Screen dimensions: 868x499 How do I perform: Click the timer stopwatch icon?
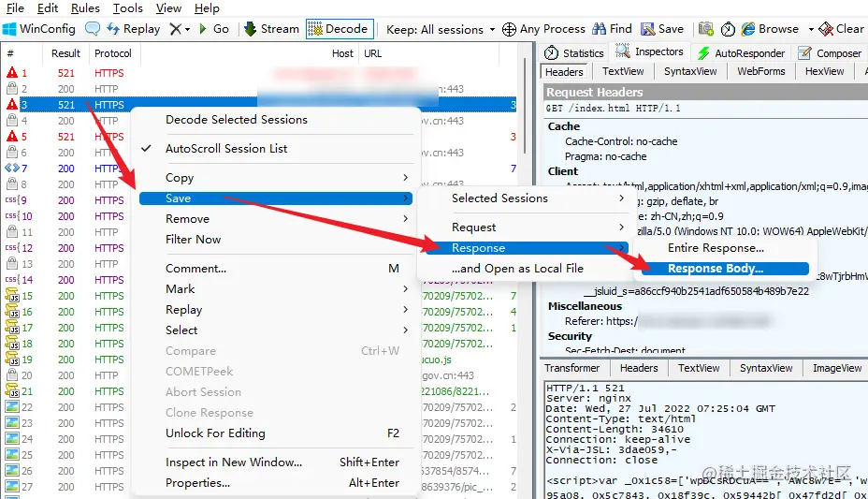(x=728, y=29)
